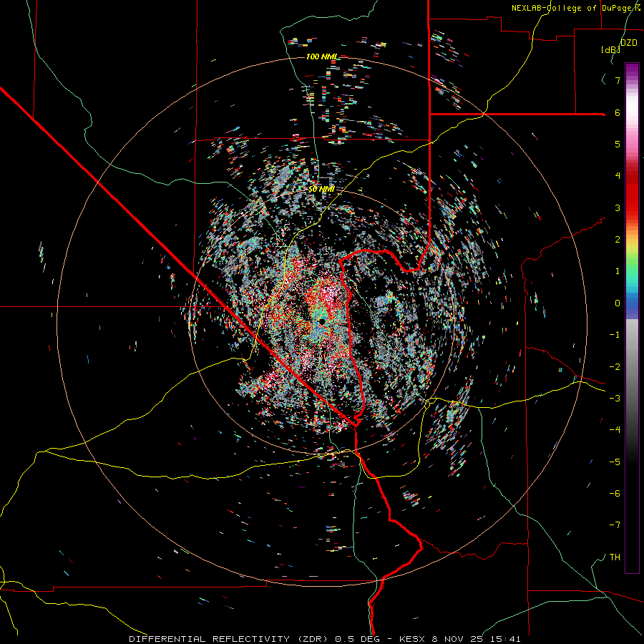This screenshot has width=644, height=644.
Task: Click the 50 NMI range ring label
Action: [x=321, y=189]
